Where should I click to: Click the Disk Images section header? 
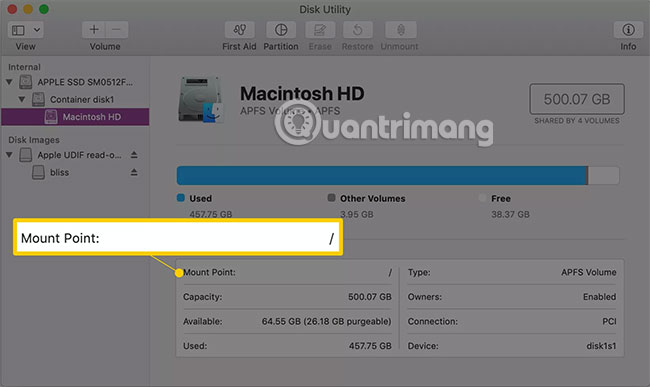coord(34,140)
